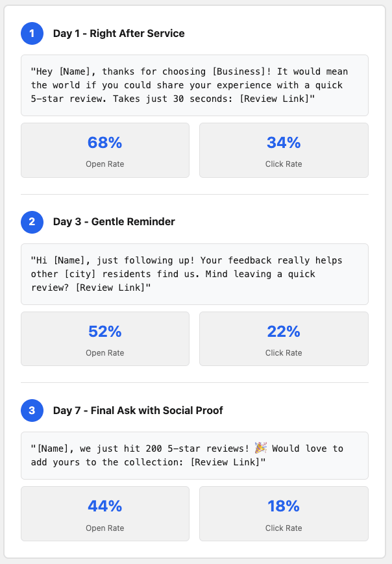
Task: Click the blue step 2 circle badge
Action: [x=32, y=222]
